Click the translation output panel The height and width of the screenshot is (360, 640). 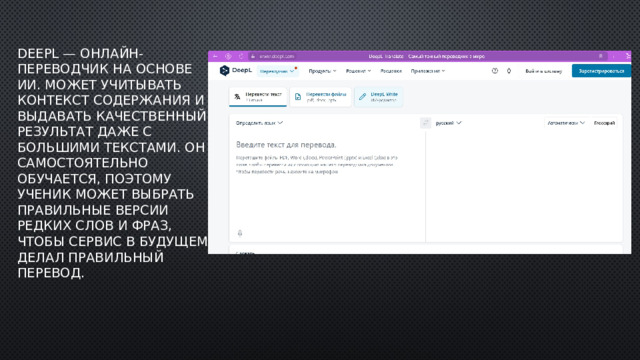524,186
